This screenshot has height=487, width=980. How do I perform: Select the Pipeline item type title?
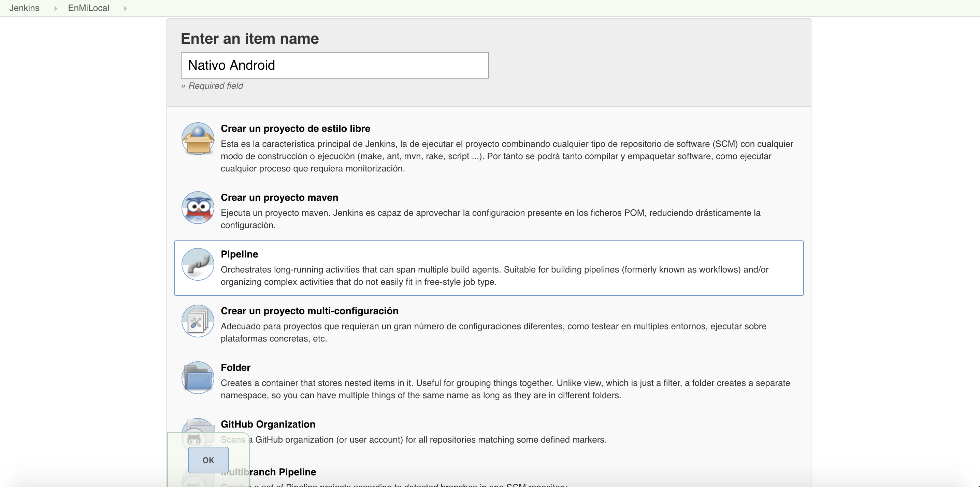point(239,254)
